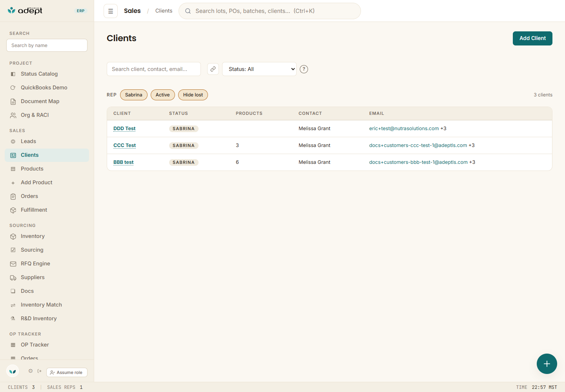565x392 pixels.
Task: Open the DDD Test client link
Action: pos(124,129)
